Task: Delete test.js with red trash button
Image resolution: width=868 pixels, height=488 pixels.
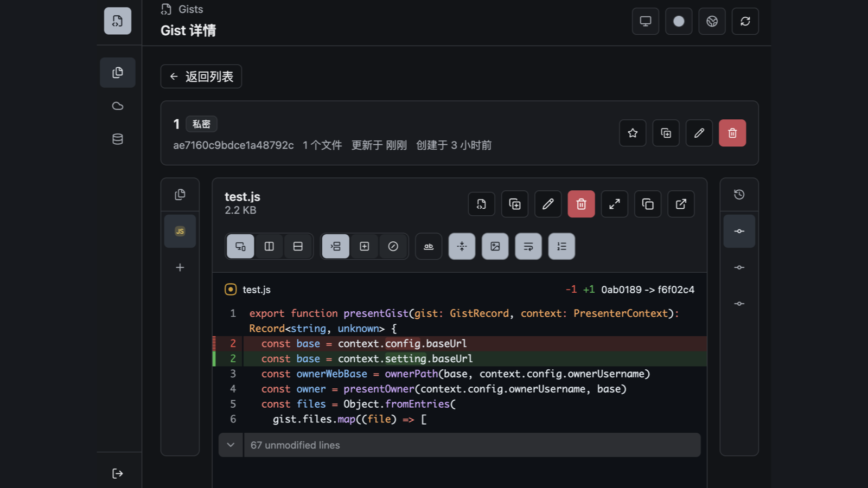Action: 582,204
